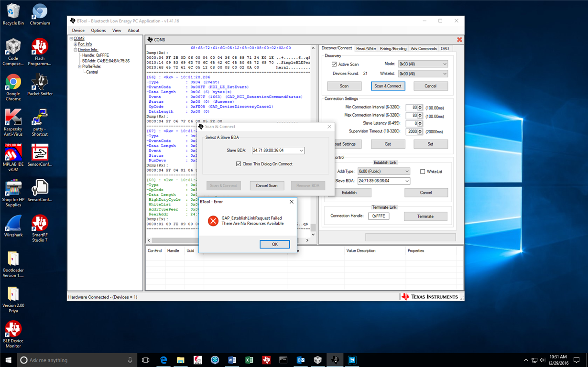
Task: Enable the WhiteList checkbox
Action: click(x=423, y=172)
